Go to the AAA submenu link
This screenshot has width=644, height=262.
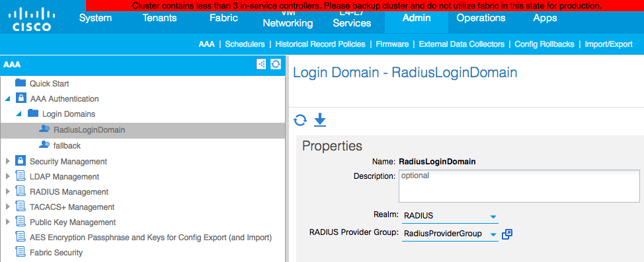(206, 44)
